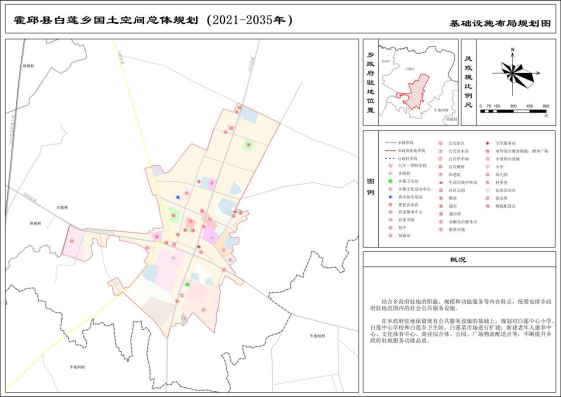The image size is (561, 397).
Task: Click the township government symbol in the legend
Action: coord(391,173)
